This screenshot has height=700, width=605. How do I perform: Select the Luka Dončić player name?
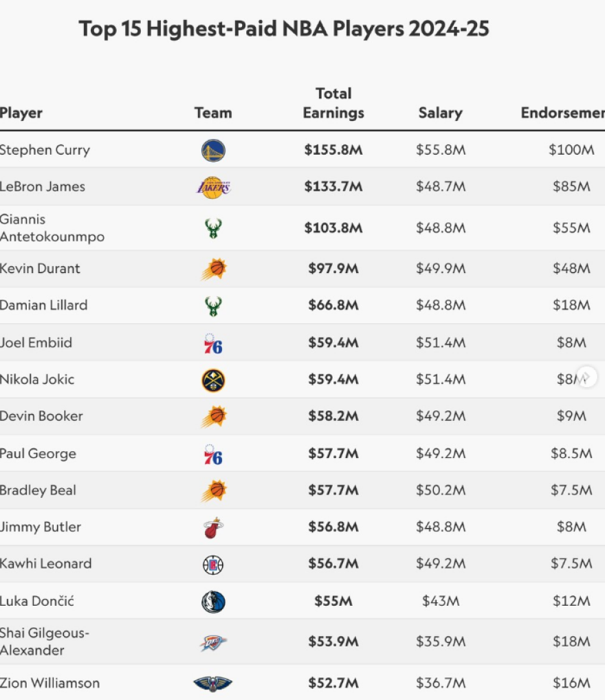pyautogui.click(x=37, y=602)
